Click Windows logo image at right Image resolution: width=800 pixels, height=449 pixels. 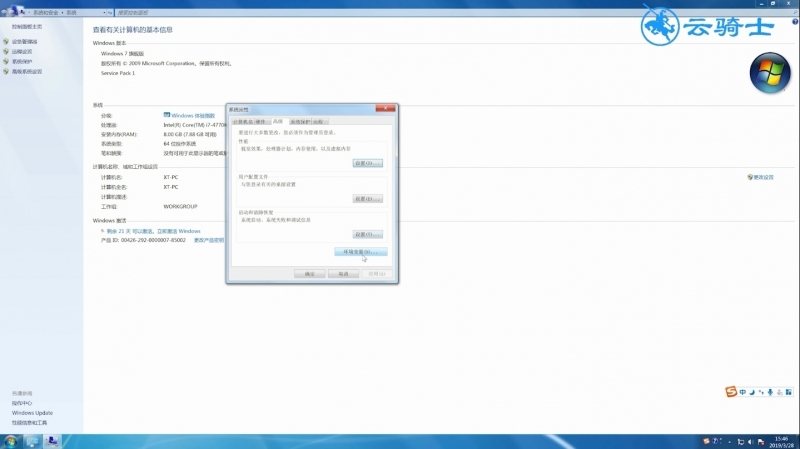click(770, 73)
